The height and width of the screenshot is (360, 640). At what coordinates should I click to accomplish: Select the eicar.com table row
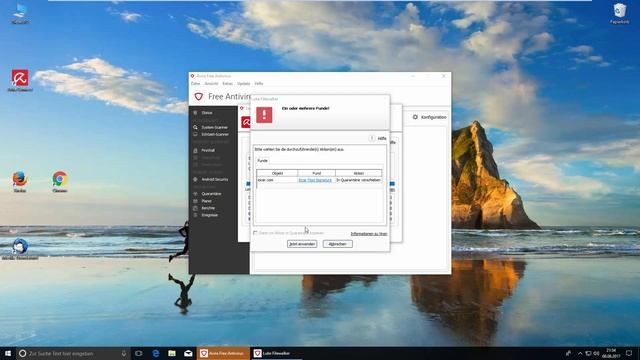(319, 180)
